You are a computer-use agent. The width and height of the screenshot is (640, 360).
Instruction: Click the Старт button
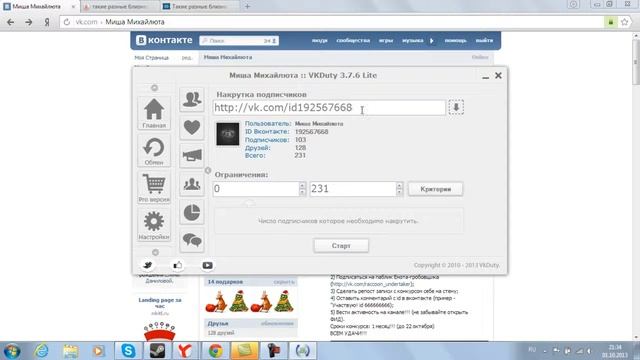341,246
